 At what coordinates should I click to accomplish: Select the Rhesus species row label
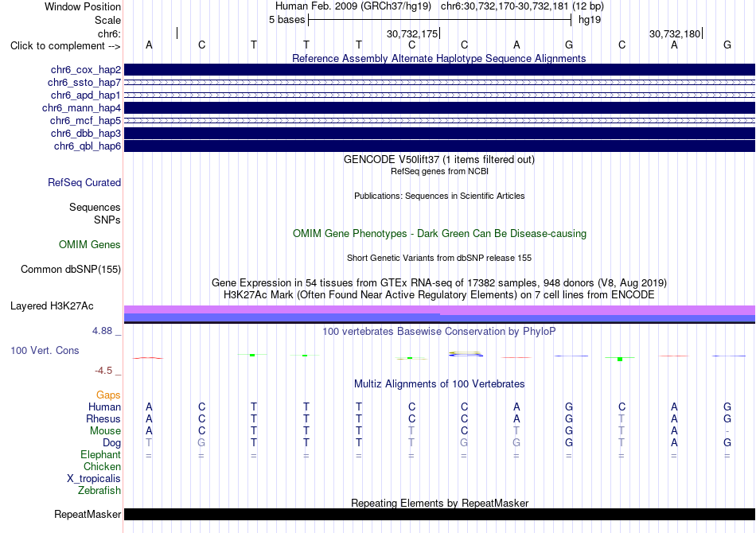click(103, 418)
